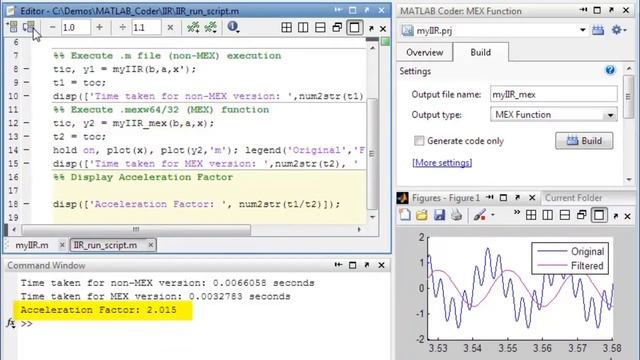Click the Output file name field
The width and height of the screenshot is (640, 360).
(553, 94)
